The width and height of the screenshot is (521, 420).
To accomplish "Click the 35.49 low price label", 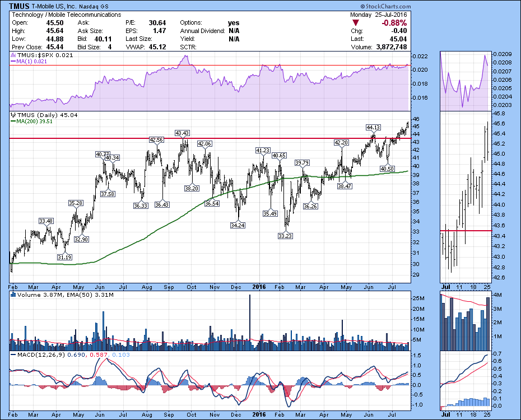I will click(270, 214).
